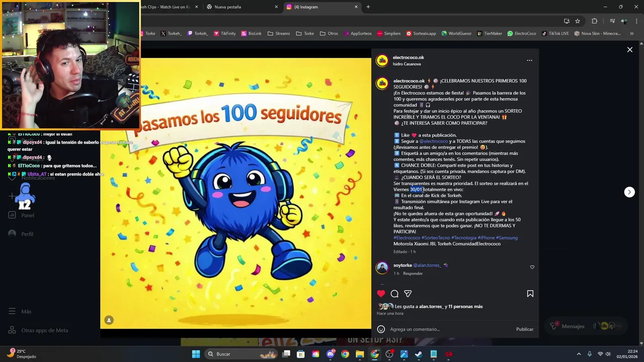Open #SorteoTecno hashtag

[436, 238]
